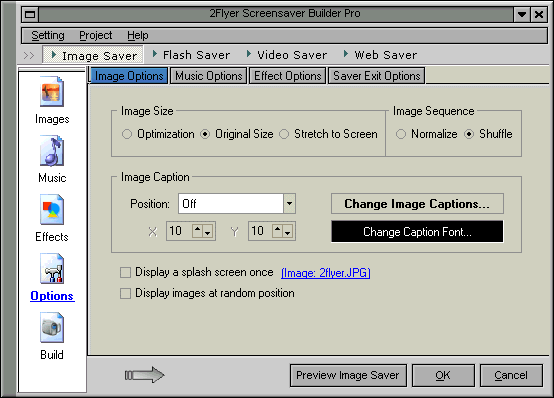
Task: Click the Y offset input field
Action: pos(261,231)
